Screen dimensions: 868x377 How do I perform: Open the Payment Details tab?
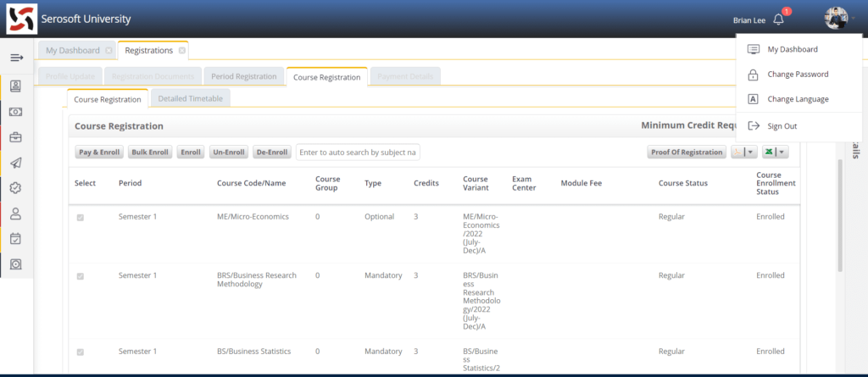405,76
